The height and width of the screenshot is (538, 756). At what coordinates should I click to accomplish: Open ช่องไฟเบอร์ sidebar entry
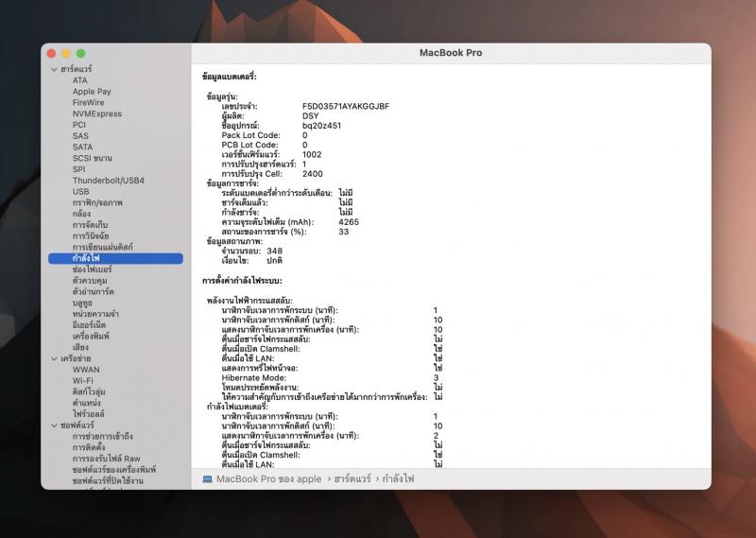tap(92, 269)
